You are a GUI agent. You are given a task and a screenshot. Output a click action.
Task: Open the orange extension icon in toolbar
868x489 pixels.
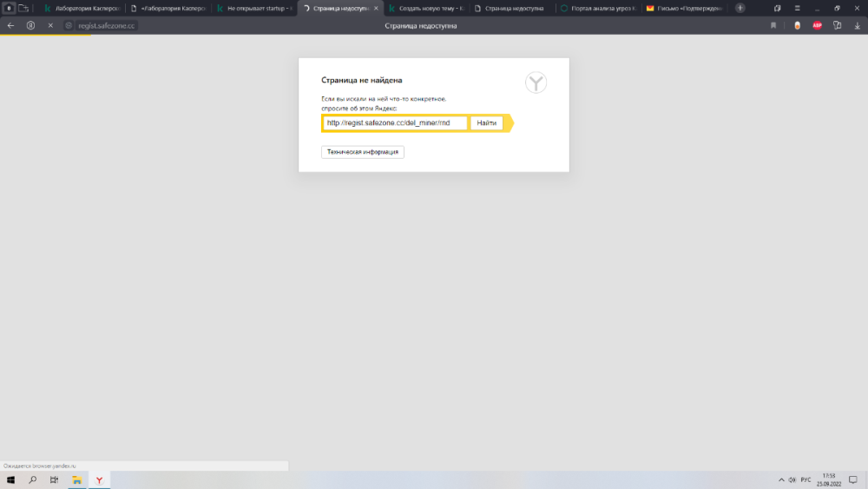[x=797, y=25]
